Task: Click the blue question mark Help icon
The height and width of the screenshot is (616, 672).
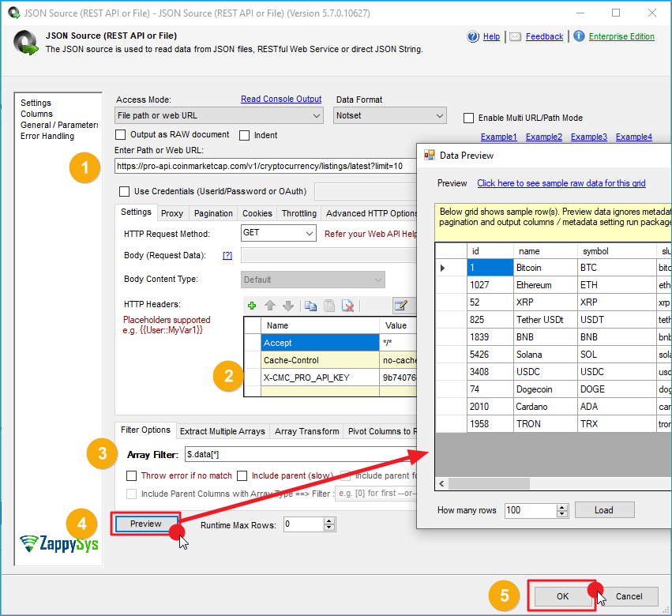Action: [x=473, y=37]
